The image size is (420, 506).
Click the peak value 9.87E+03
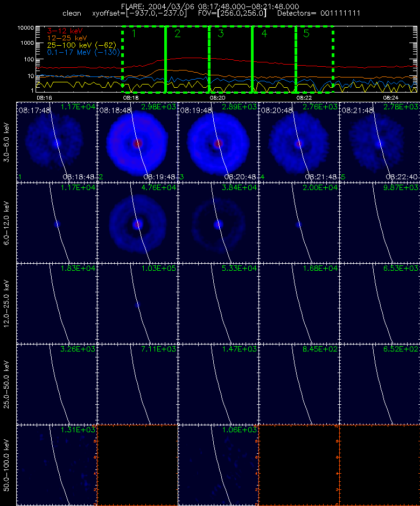[x=401, y=187]
